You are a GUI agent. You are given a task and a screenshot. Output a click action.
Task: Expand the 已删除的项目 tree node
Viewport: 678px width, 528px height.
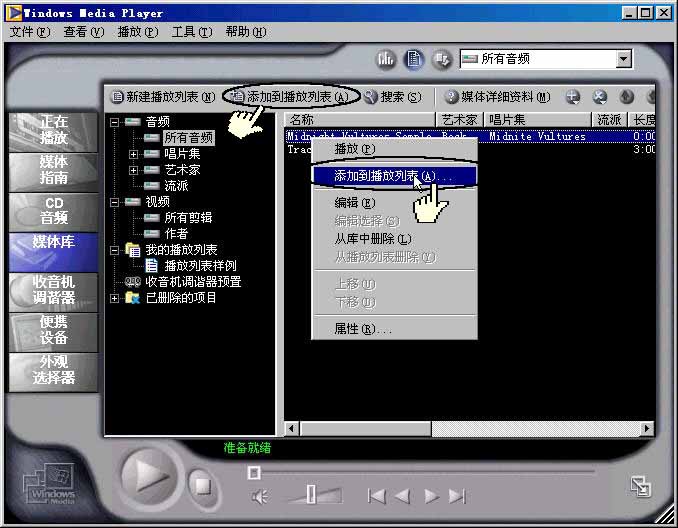pos(115,298)
